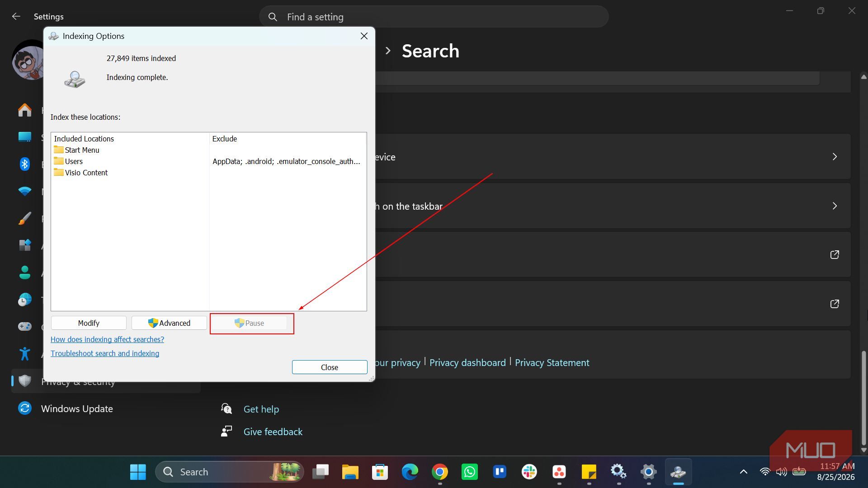Close the Indexing Options dialog using Close button
Image resolution: width=868 pixels, height=488 pixels.
tap(330, 367)
